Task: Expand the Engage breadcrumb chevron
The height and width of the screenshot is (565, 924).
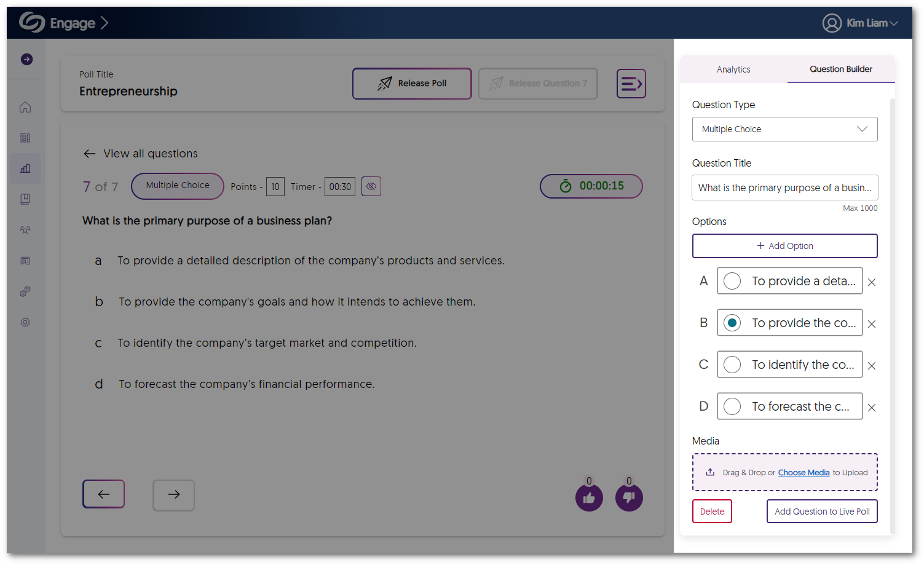Action: [105, 23]
